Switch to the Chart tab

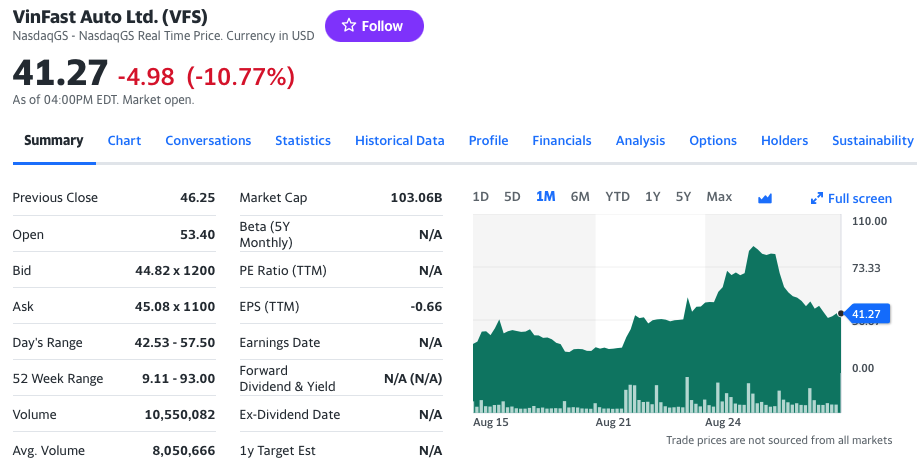click(x=124, y=140)
